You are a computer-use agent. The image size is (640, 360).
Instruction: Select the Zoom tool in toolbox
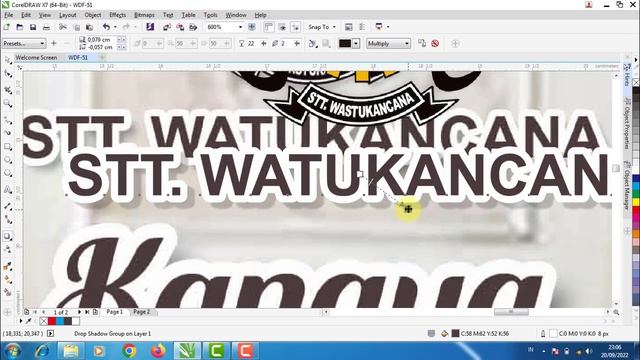(7, 103)
